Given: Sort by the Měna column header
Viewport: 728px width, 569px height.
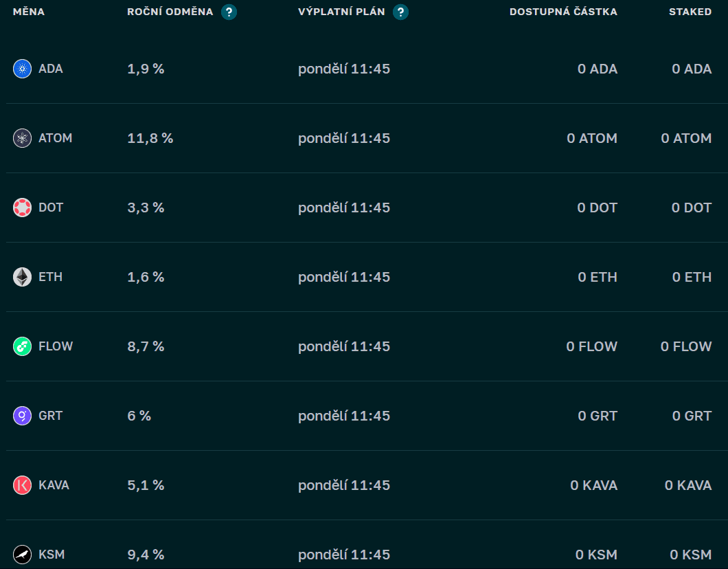Looking at the screenshot, I should (29, 12).
